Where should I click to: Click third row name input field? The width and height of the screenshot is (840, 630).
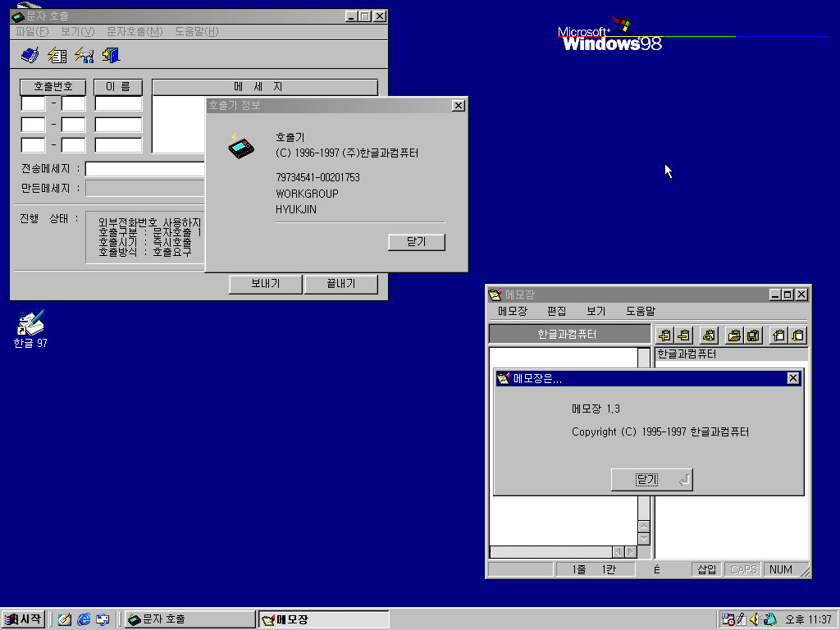(118, 145)
